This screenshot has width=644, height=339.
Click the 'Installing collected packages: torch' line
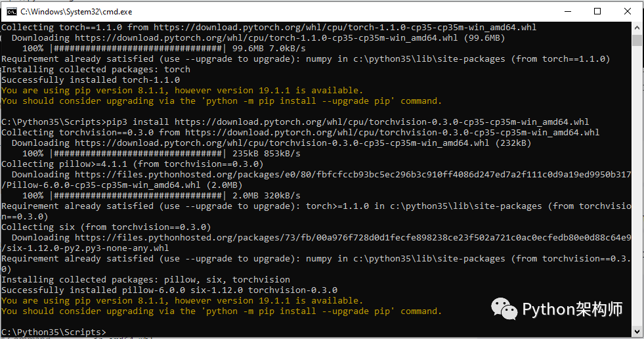(x=96, y=70)
